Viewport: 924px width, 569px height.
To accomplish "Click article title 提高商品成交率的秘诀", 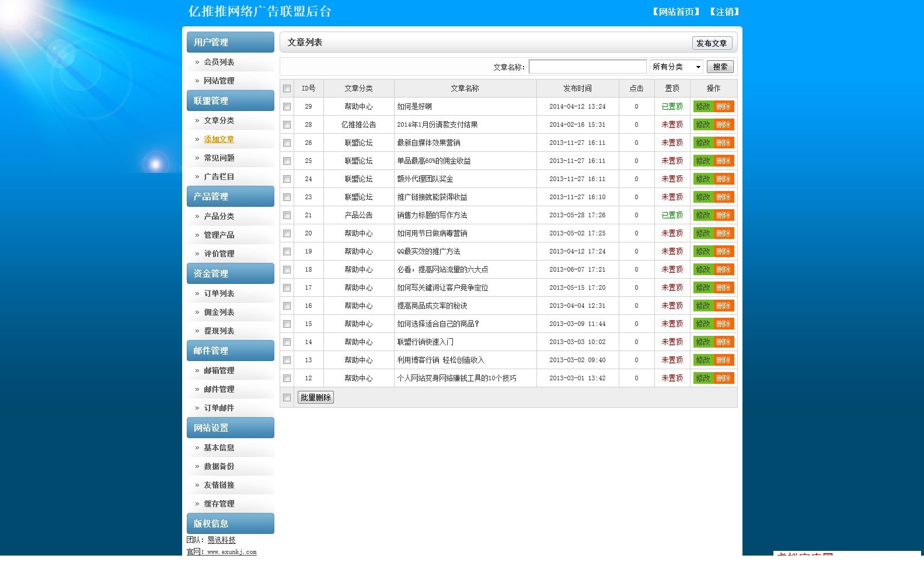I will [432, 306].
